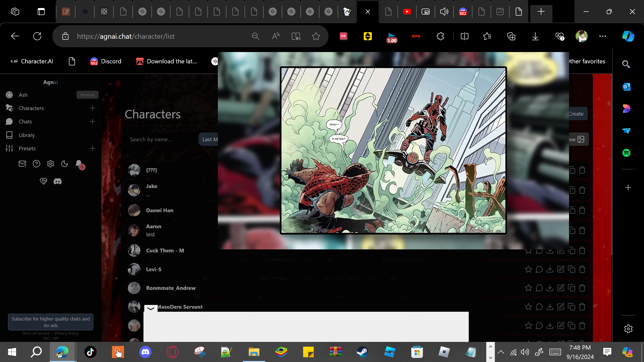Click the Search by name field
644x362 pixels.
[x=161, y=140]
